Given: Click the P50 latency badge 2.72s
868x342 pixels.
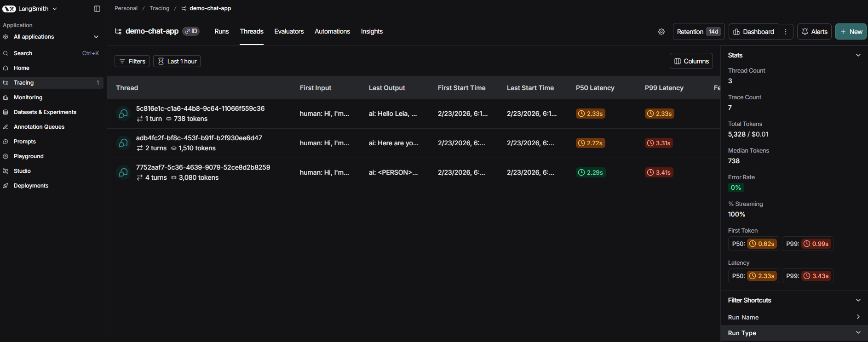Looking at the screenshot, I should [x=591, y=143].
